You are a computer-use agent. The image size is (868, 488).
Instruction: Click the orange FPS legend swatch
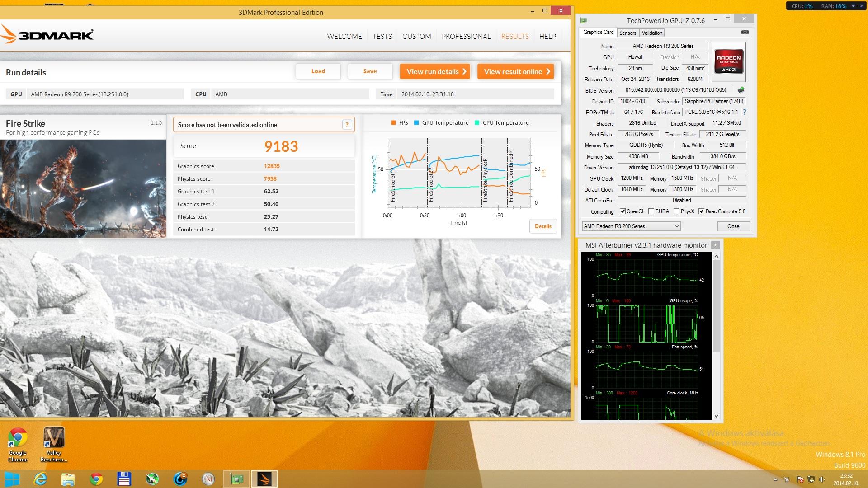[x=393, y=123]
